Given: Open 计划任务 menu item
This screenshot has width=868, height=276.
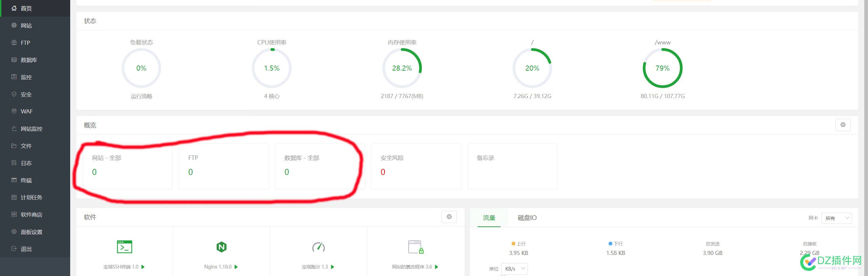Looking at the screenshot, I should 35,197.
